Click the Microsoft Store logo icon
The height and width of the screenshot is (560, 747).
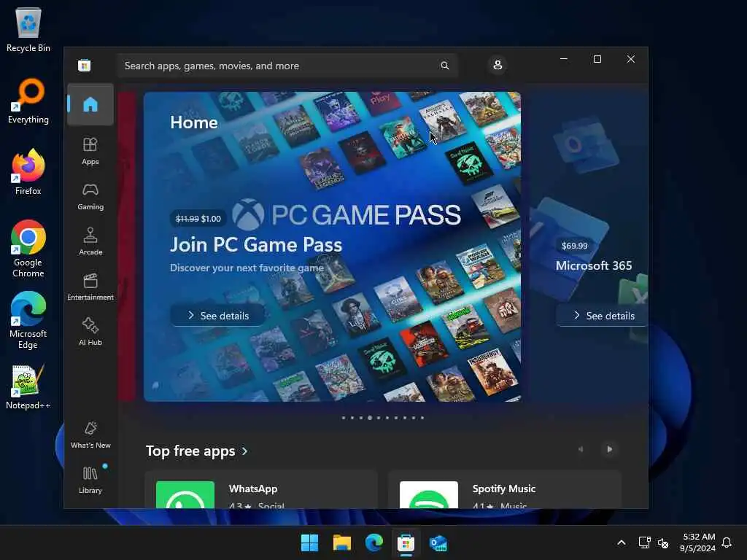coord(85,65)
